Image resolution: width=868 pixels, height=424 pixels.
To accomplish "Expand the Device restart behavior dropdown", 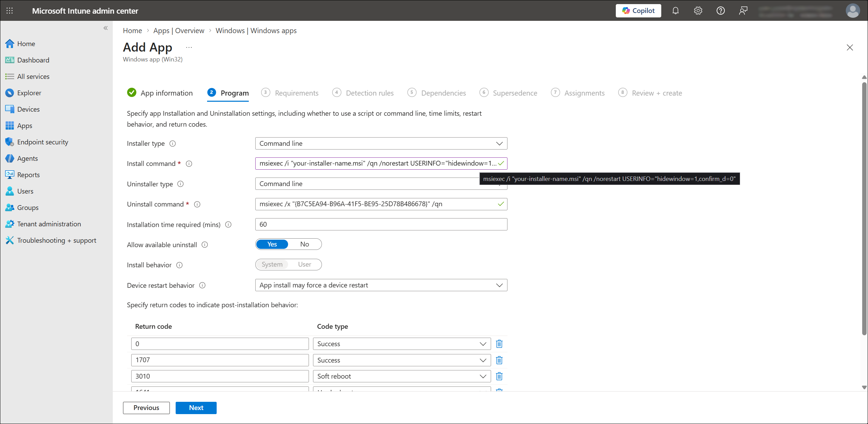I will 381,285.
